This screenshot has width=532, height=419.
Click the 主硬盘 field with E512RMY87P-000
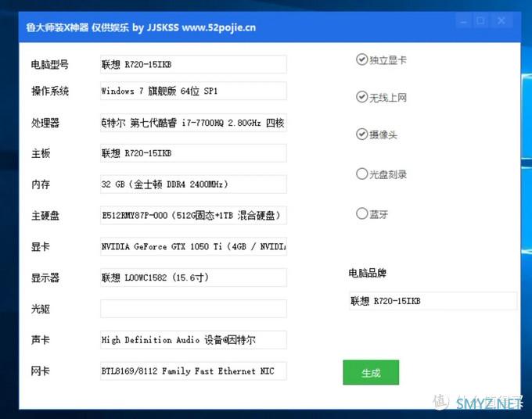pos(193,216)
